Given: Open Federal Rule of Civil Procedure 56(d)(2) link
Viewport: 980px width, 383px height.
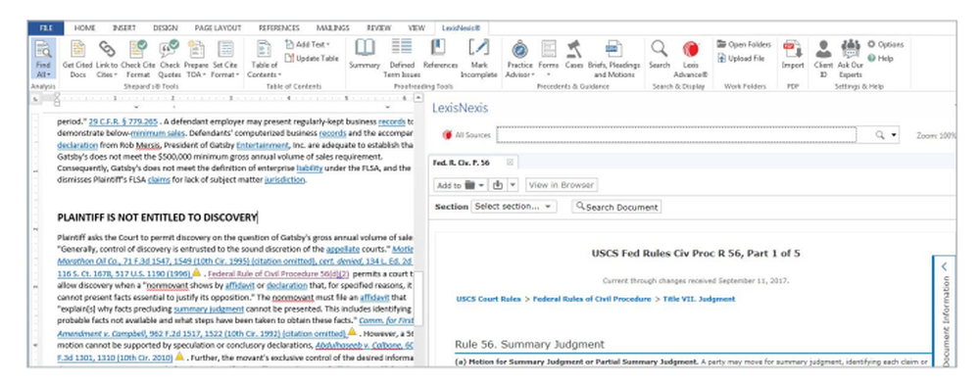Looking at the screenshot, I should tap(278, 273).
